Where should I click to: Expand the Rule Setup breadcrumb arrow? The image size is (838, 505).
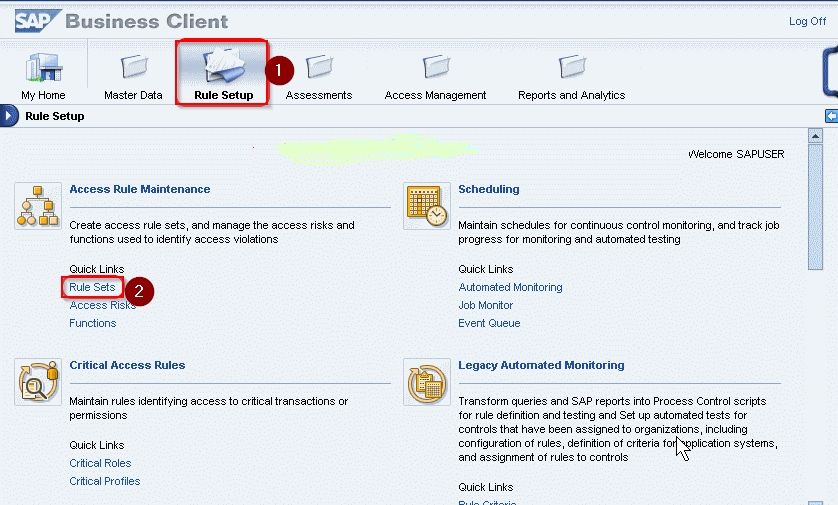(9, 116)
